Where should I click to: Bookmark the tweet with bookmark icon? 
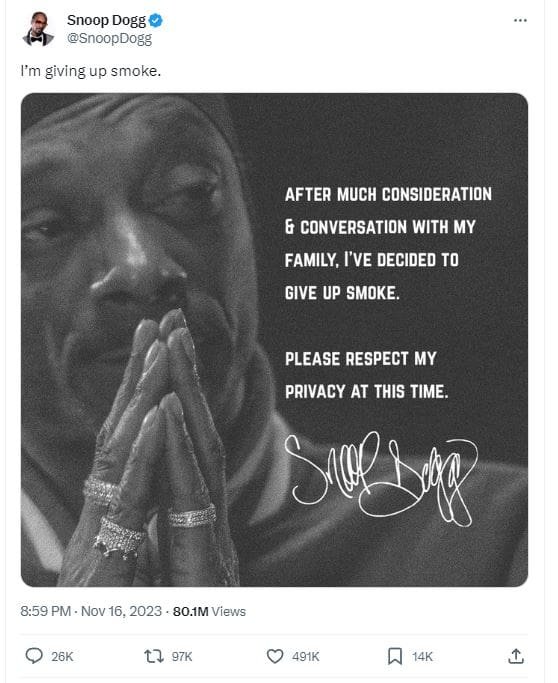[x=395, y=656]
